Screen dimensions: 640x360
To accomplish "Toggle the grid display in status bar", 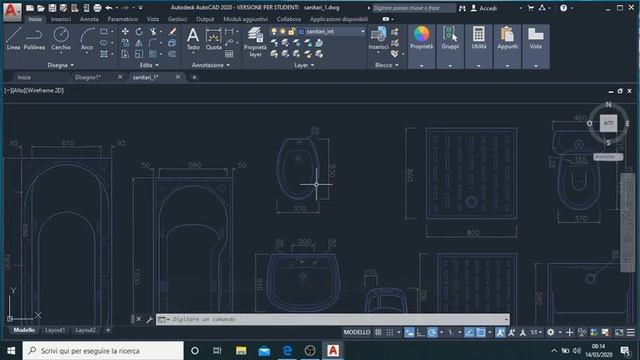I will coord(378,333).
